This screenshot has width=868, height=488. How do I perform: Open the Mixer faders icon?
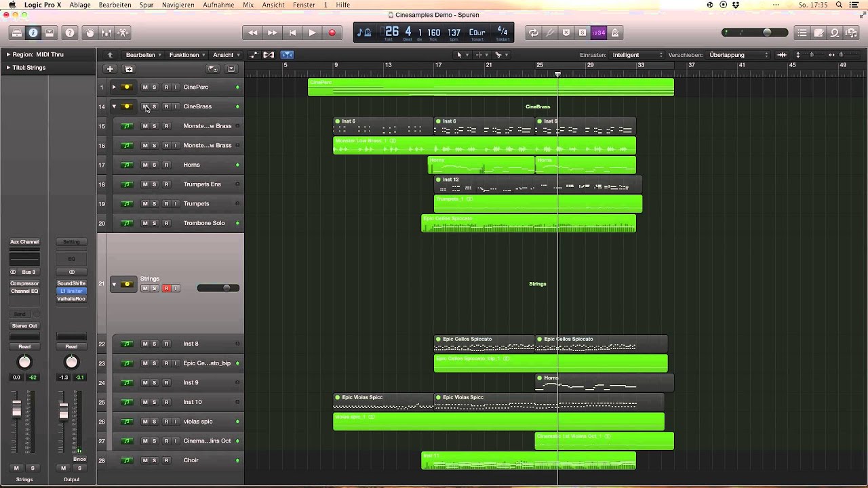pyautogui.click(x=106, y=33)
